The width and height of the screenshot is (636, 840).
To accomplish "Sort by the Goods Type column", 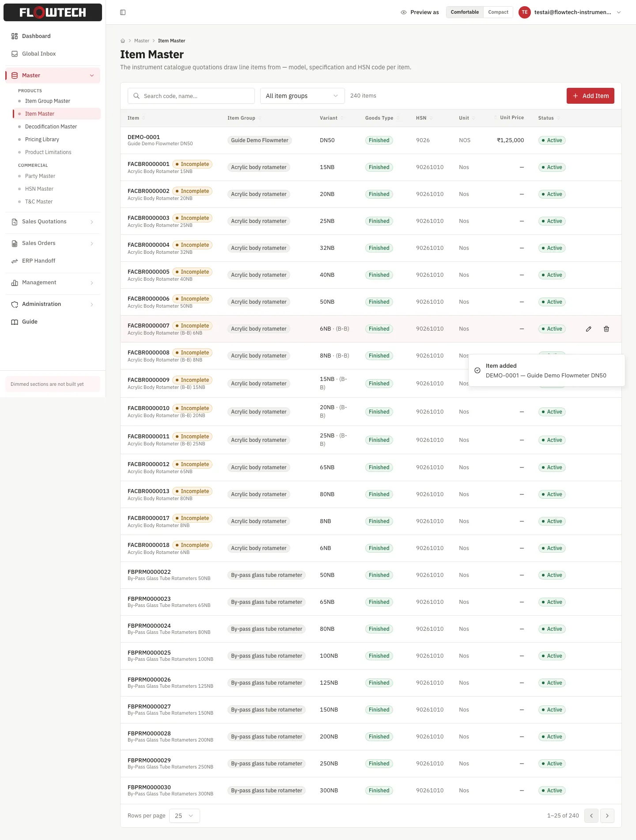I will [382, 118].
